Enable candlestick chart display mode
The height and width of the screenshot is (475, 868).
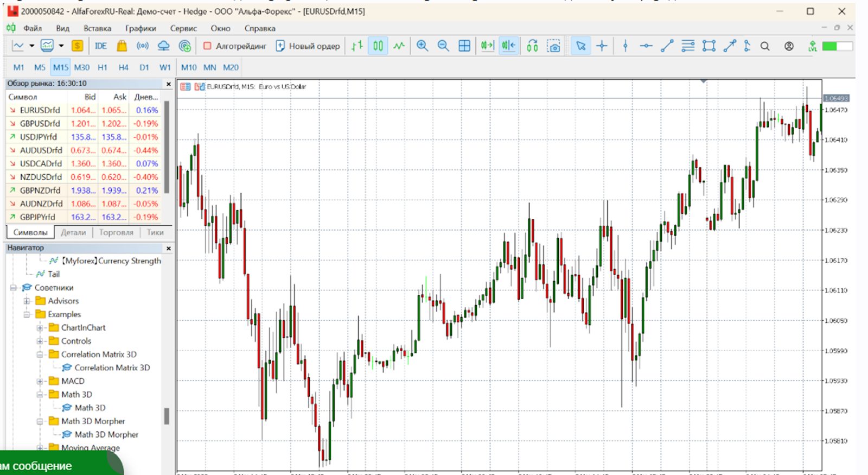pos(378,46)
